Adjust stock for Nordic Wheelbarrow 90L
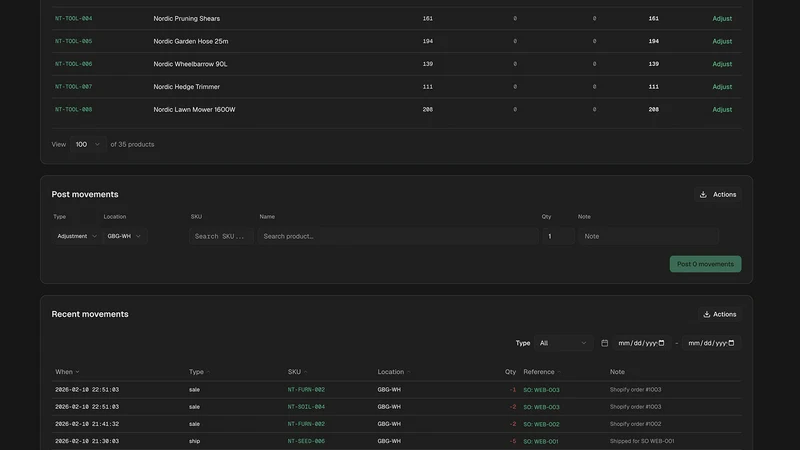The width and height of the screenshot is (800, 450). pos(722,64)
